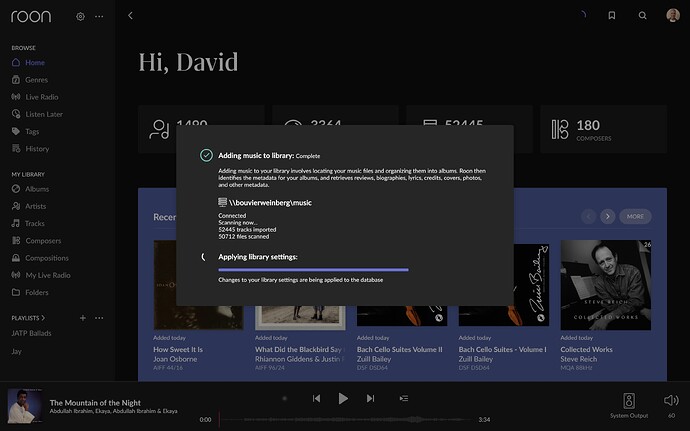Open Artists under My Library

click(29, 206)
